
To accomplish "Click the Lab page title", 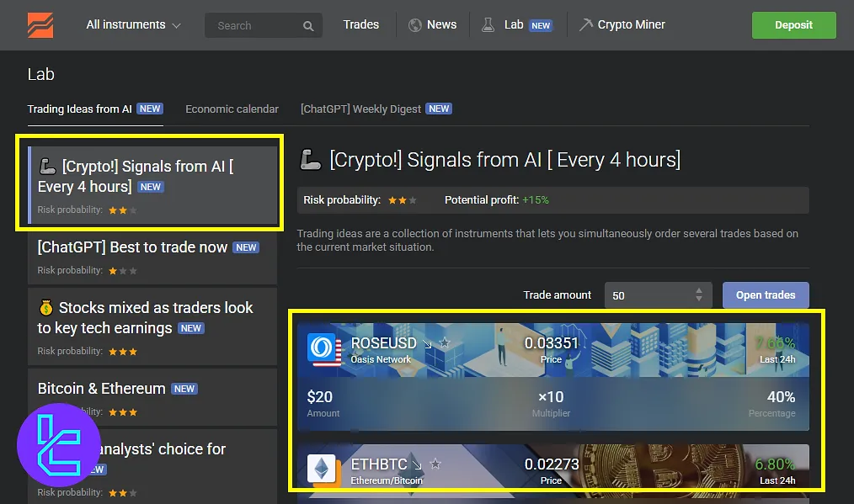I will pyautogui.click(x=41, y=75).
